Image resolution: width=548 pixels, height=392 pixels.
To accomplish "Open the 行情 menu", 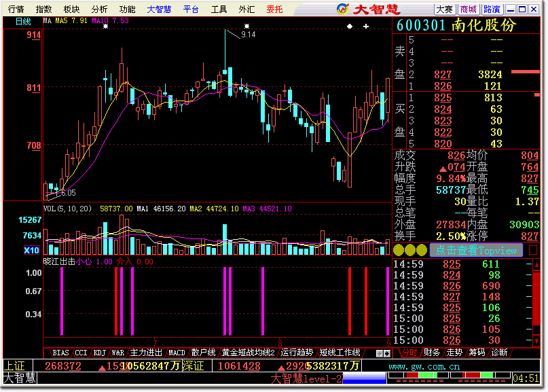I will [16, 9].
